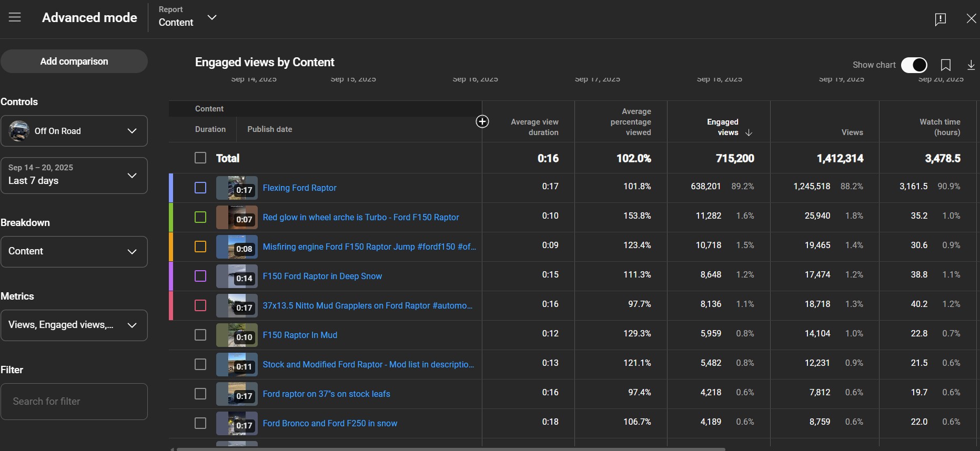Expand the Report Content dropdown
The height and width of the screenshot is (451, 980).
pyautogui.click(x=211, y=17)
